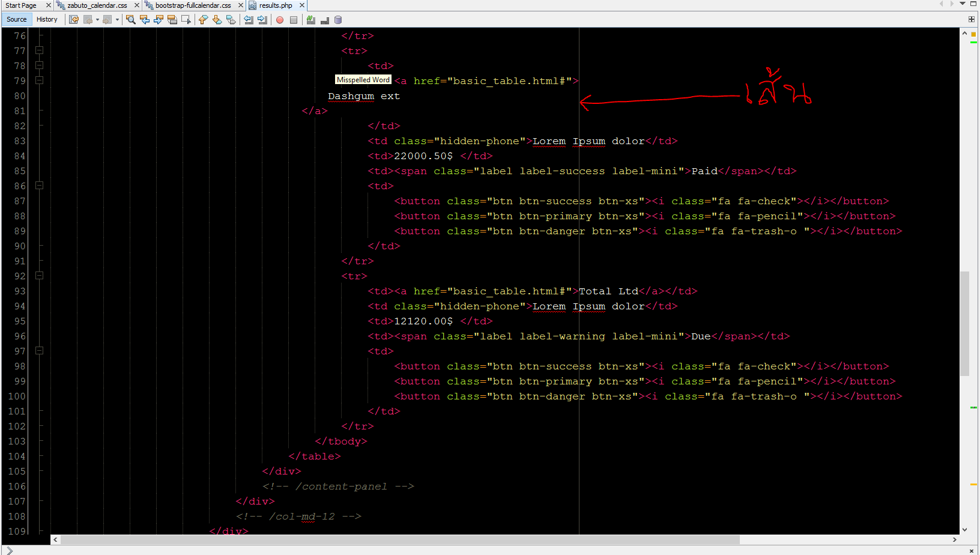Click line number 100 in the gutter
Screen dimensions: 980x555
(17, 396)
